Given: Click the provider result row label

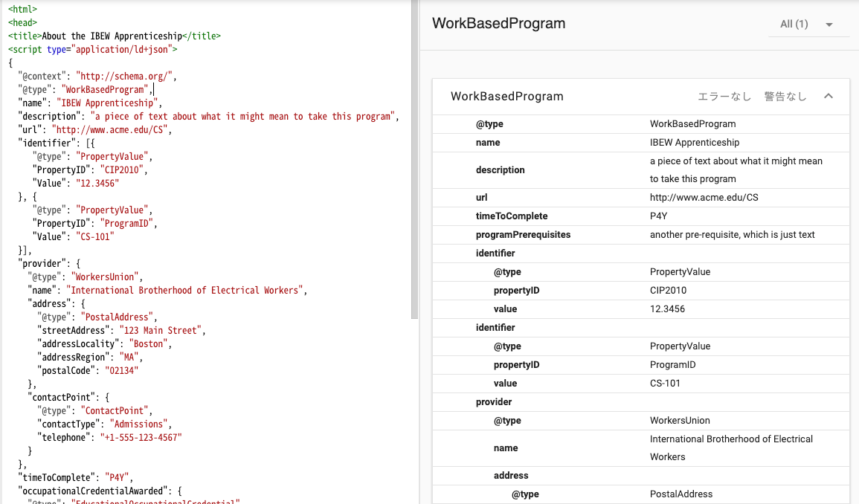Looking at the screenshot, I should pos(494,402).
